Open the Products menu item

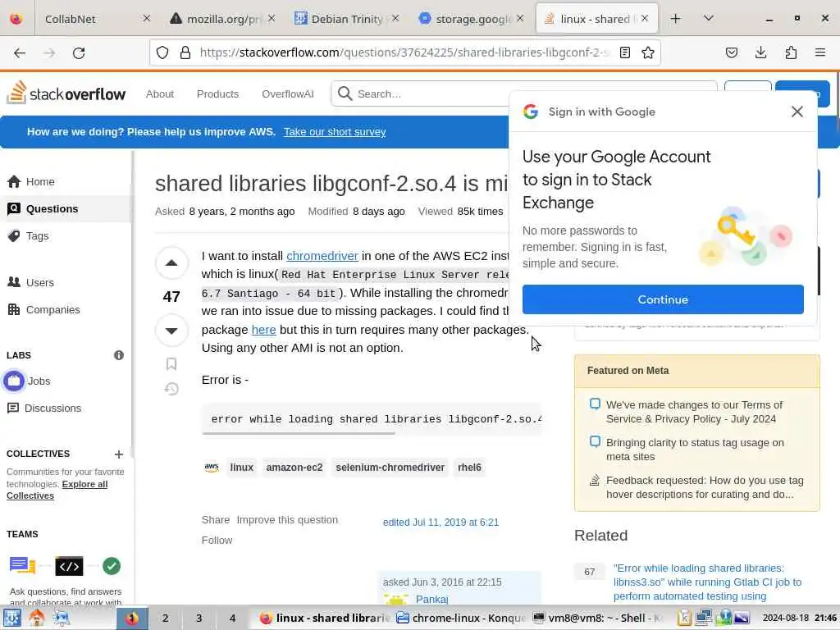click(217, 94)
